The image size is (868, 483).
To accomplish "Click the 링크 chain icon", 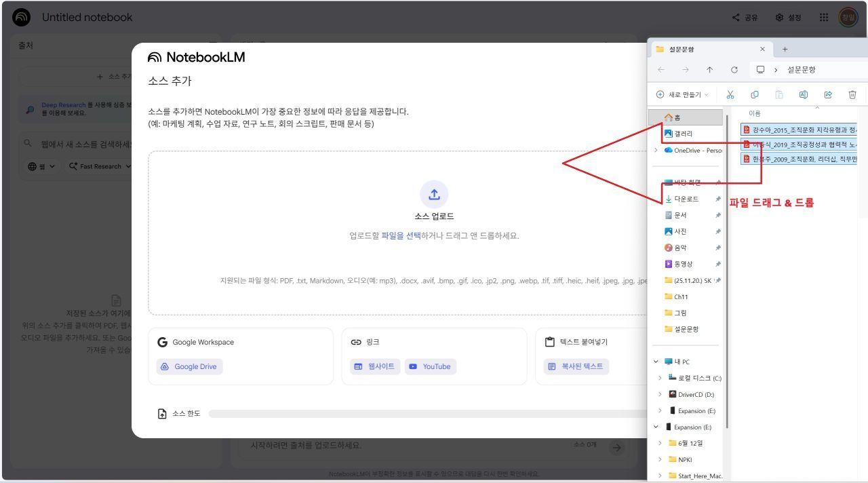I will pyautogui.click(x=356, y=342).
